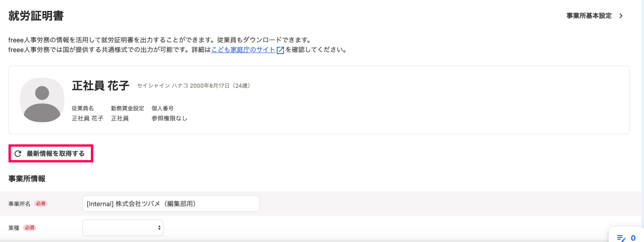Click the 必須 badge beside 業種
Image resolution: width=644 pixels, height=242 pixels.
pos(30,228)
